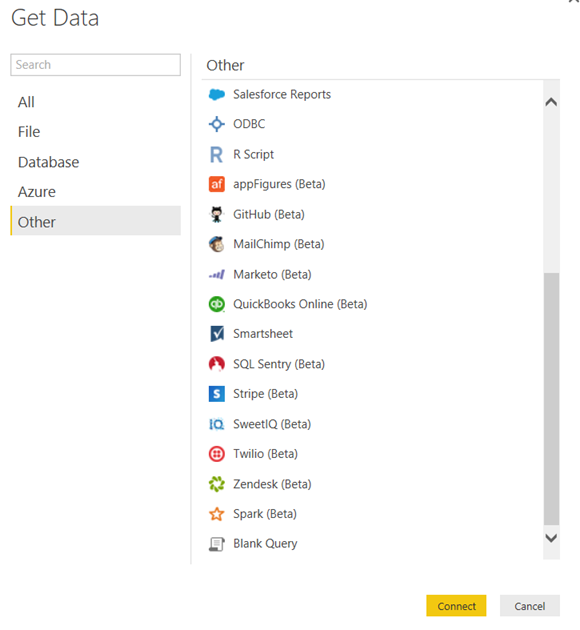Click the Connect button

point(456,605)
